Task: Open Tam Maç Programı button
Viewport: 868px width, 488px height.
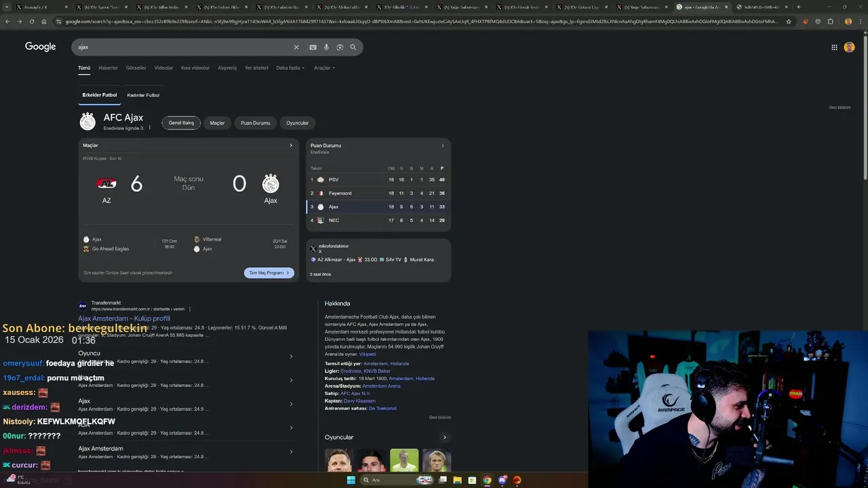Action: 269,272
